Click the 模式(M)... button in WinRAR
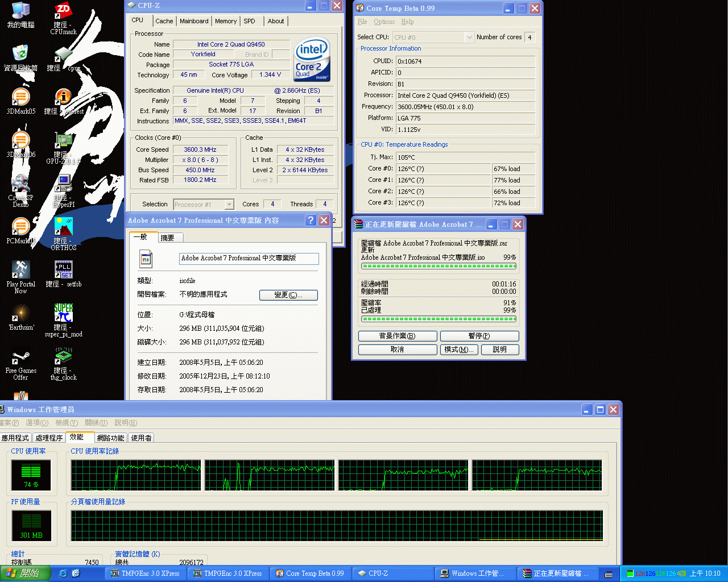Viewport: 728px width, 582px height. 459,350
